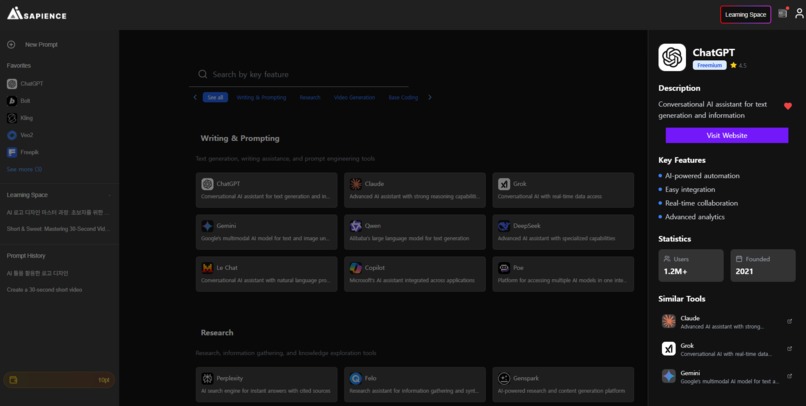
Task: Click the 'AI-powered automation' key feature
Action: click(702, 176)
